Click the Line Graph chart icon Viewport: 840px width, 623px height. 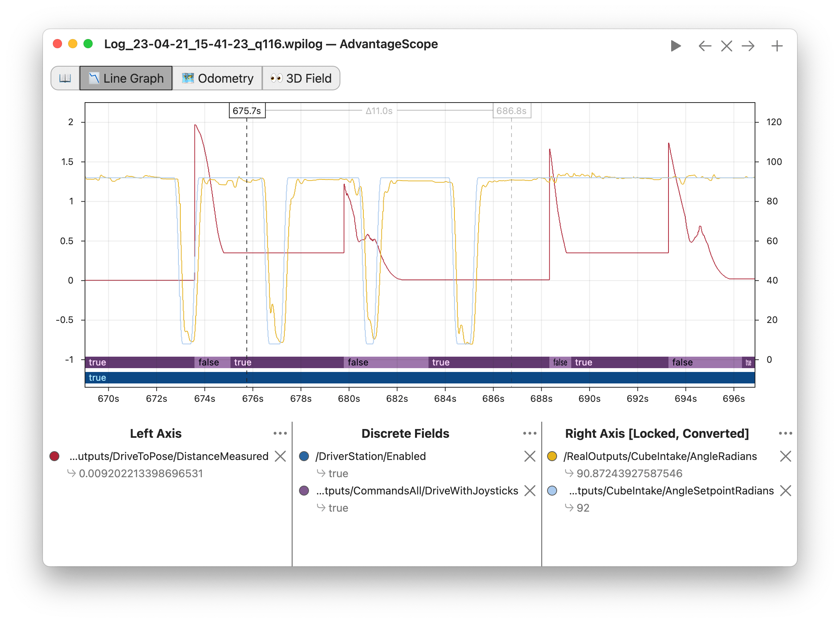pyautogui.click(x=94, y=78)
